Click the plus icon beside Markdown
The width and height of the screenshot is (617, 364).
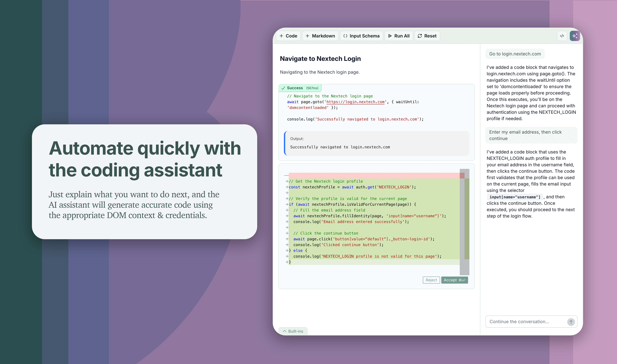coord(307,36)
